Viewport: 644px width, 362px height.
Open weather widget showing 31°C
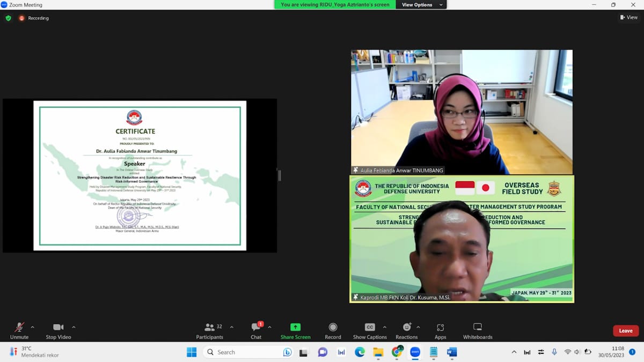34,352
